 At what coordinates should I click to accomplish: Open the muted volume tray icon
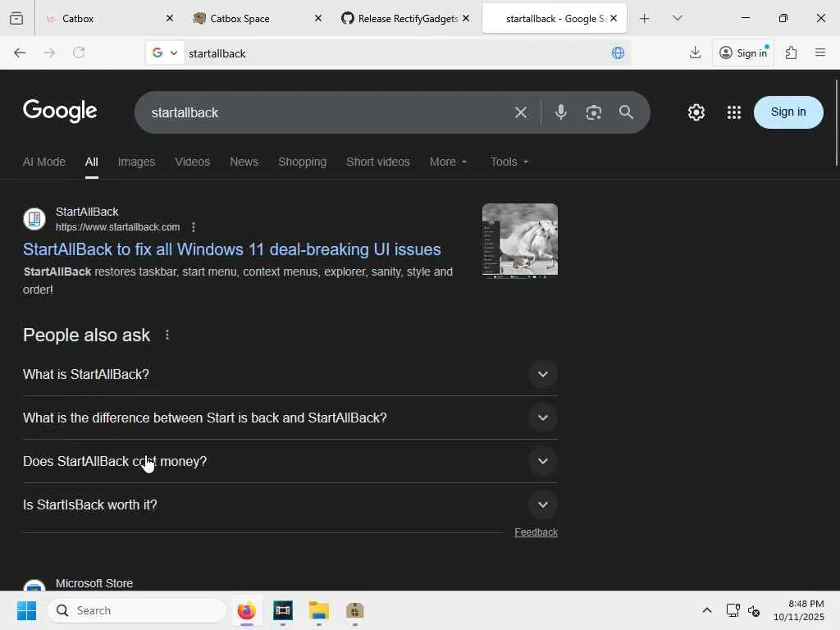point(754,610)
